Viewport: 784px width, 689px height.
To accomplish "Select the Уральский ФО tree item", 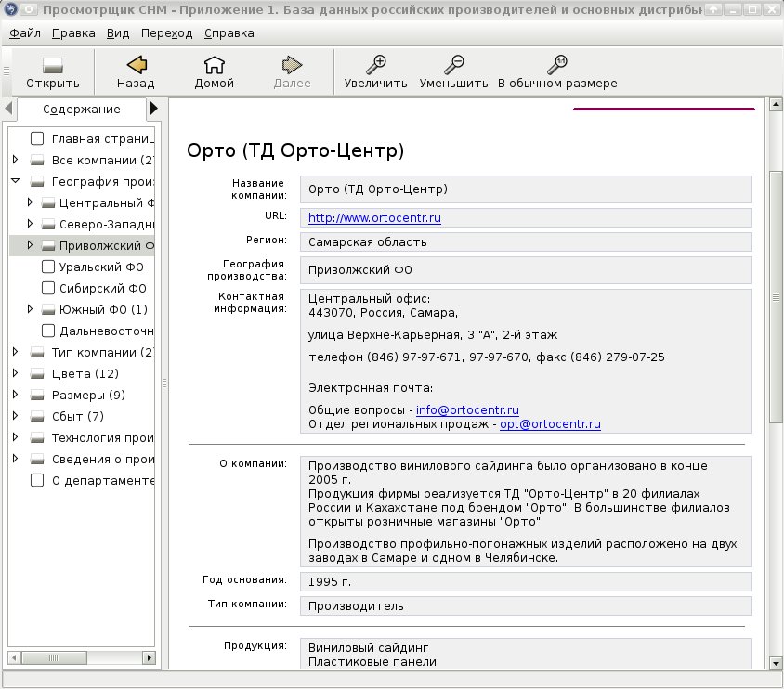I will 101,266.
